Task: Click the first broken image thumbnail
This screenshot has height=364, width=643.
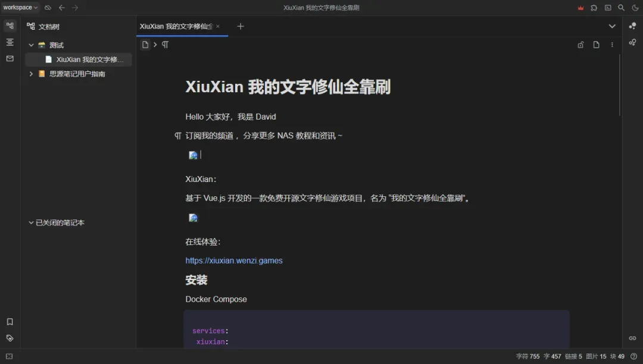Action: pos(193,155)
